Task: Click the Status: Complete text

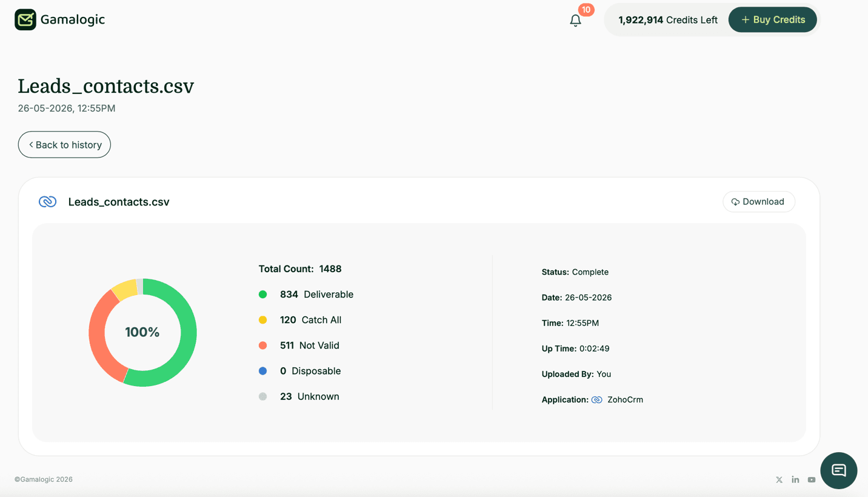Action: pos(575,272)
